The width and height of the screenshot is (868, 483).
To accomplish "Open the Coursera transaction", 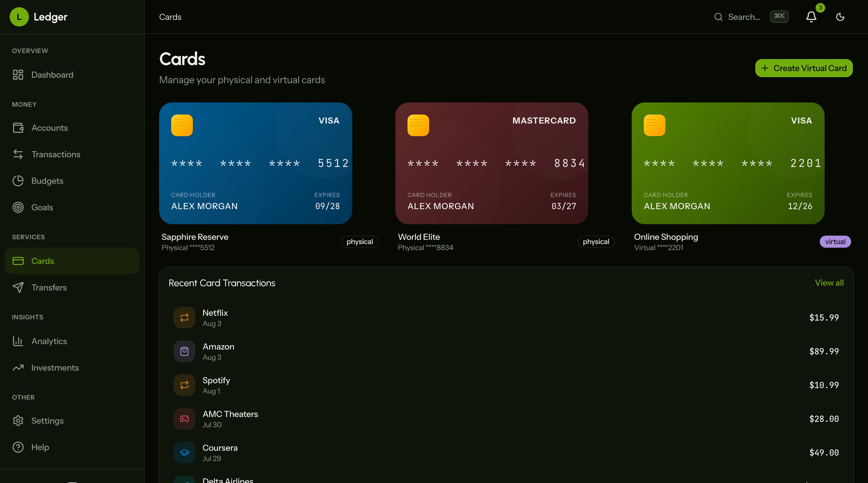I will pyautogui.click(x=506, y=453).
